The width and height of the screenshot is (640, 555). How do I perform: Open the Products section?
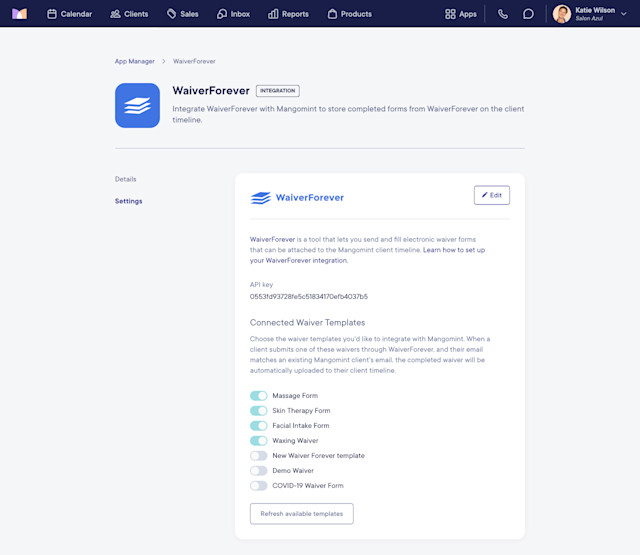(x=349, y=14)
